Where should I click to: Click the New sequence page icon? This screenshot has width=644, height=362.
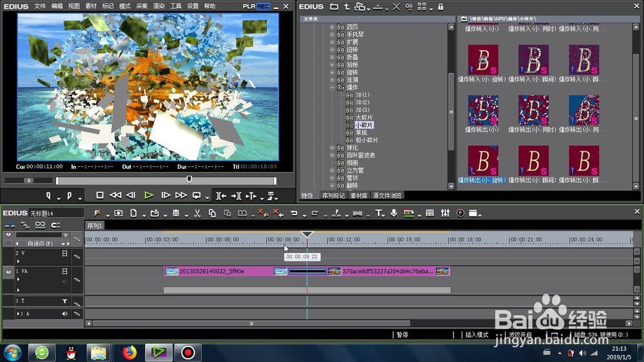tap(133, 213)
